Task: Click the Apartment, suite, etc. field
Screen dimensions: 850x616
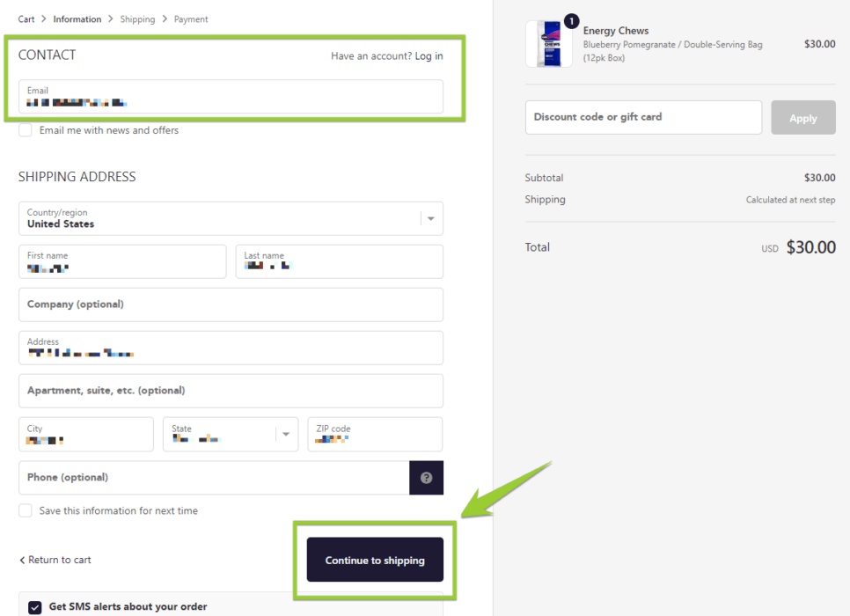Action: coord(231,391)
